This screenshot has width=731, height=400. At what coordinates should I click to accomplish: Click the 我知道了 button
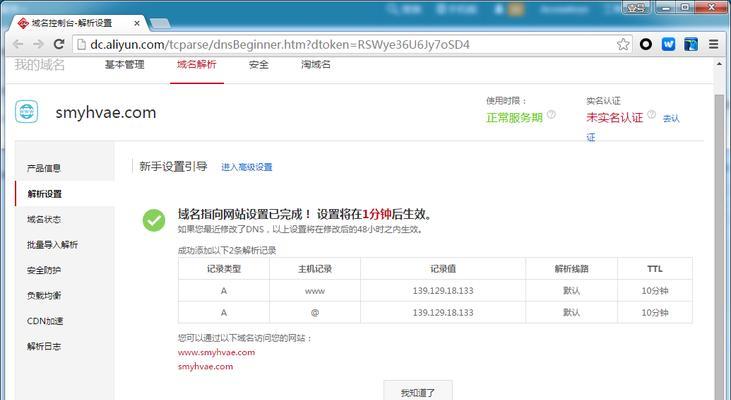point(418,392)
